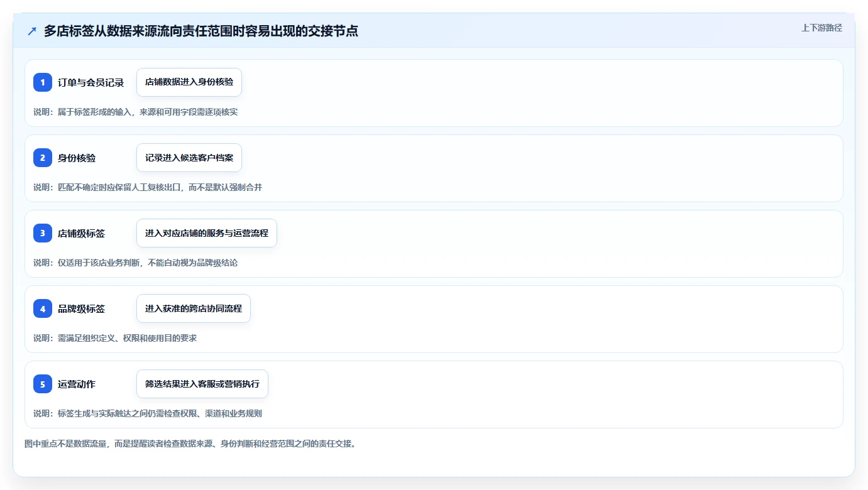Select the 身份核验 step heading
This screenshot has height=490, width=868.
tap(77, 158)
